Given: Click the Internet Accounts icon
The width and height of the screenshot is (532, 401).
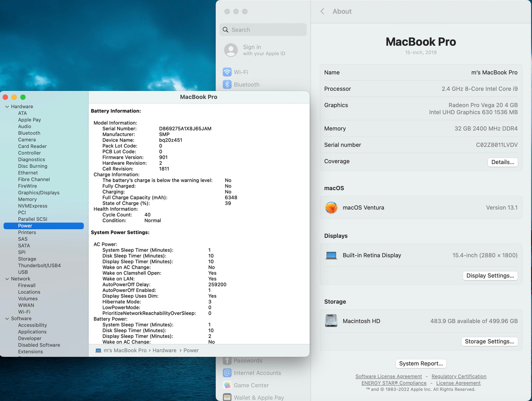Looking at the screenshot, I should pyautogui.click(x=227, y=373).
